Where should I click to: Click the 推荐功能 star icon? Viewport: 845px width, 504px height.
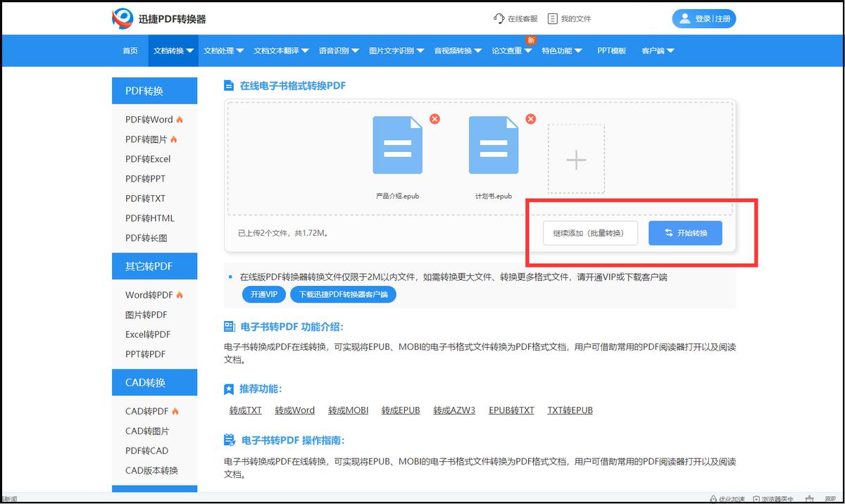click(229, 389)
